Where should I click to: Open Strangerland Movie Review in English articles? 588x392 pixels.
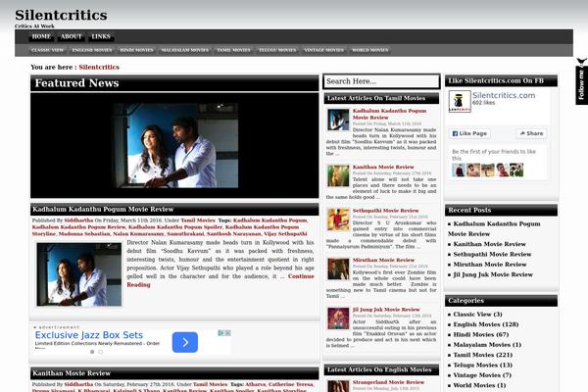[x=388, y=382]
